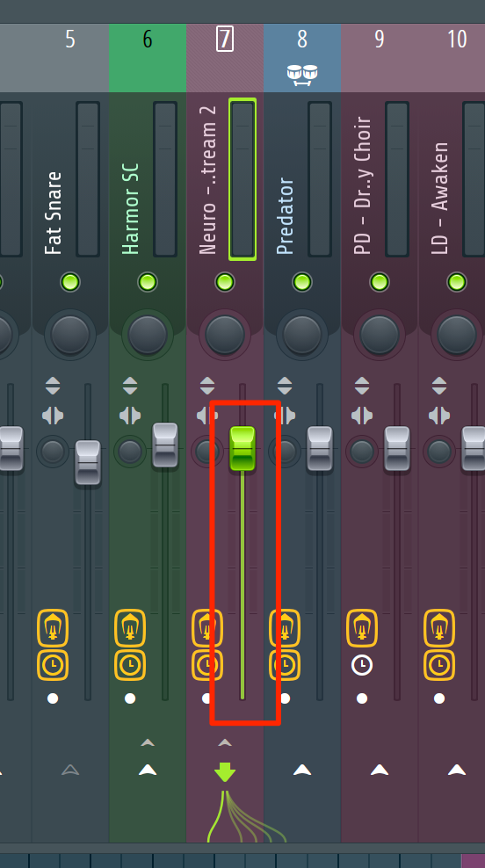Click the latency clock icon on Harmor SC
Screen dimensions: 485x868
point(130,665)
